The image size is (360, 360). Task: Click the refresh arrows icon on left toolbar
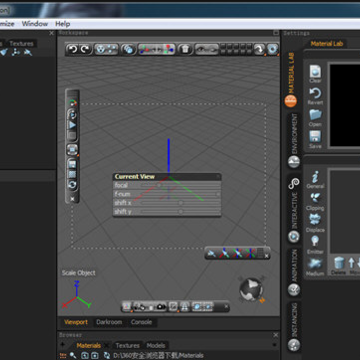tap(72, 185)
